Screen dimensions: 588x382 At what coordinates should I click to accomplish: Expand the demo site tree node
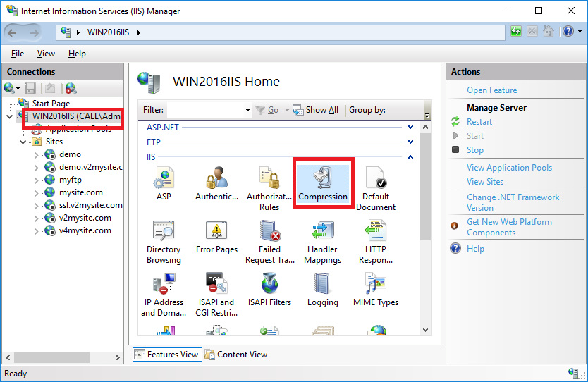(37, 154)
